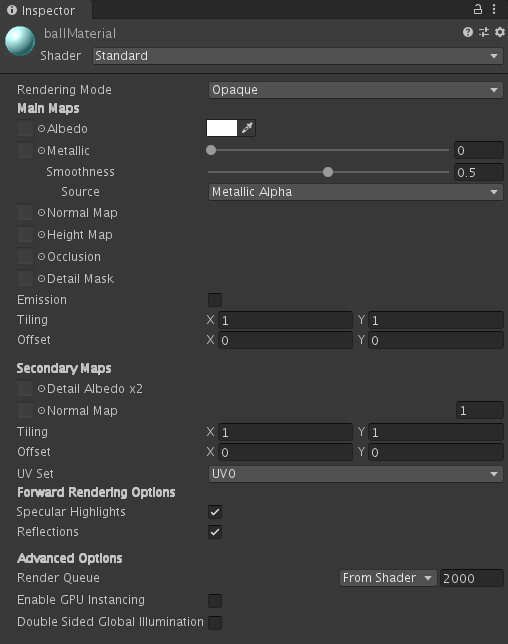
Task: Click the Smoothness slider handle
Action: point(328,172)
